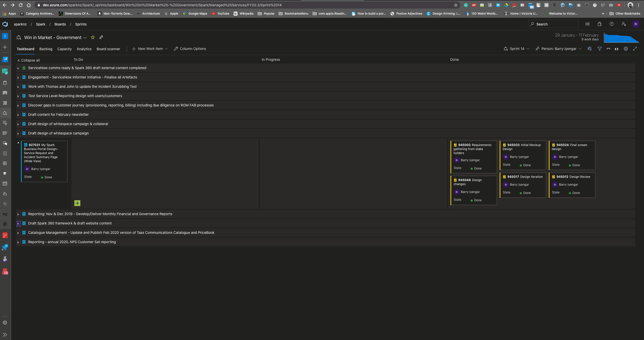Open the Azure DevOps home logo
Screen dimensions: 644x340
pos(5,24)
